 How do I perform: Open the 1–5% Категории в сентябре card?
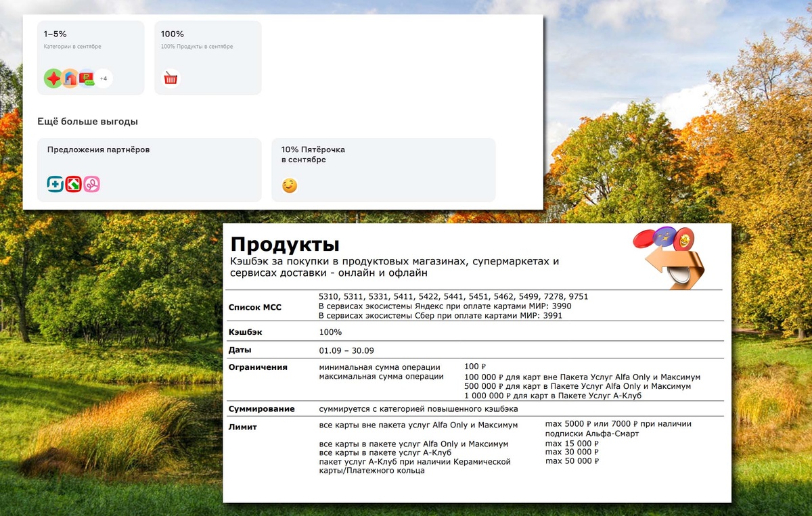pyautogui.click(x=91, y=57)
